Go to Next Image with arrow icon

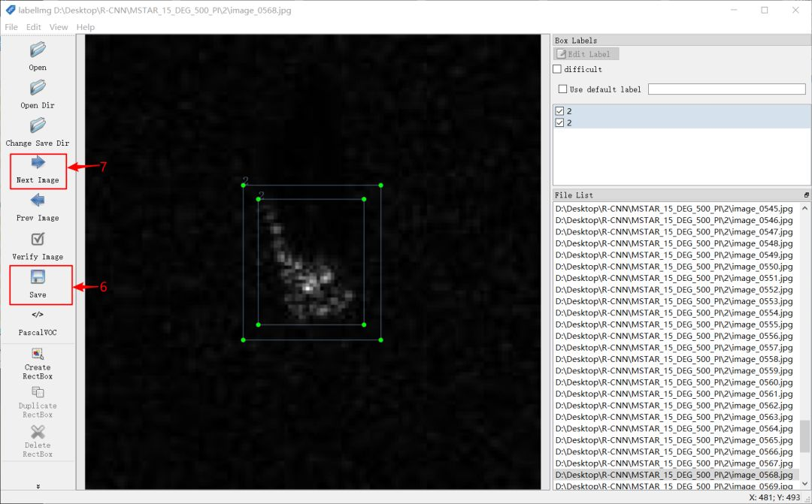click(38, 163)
